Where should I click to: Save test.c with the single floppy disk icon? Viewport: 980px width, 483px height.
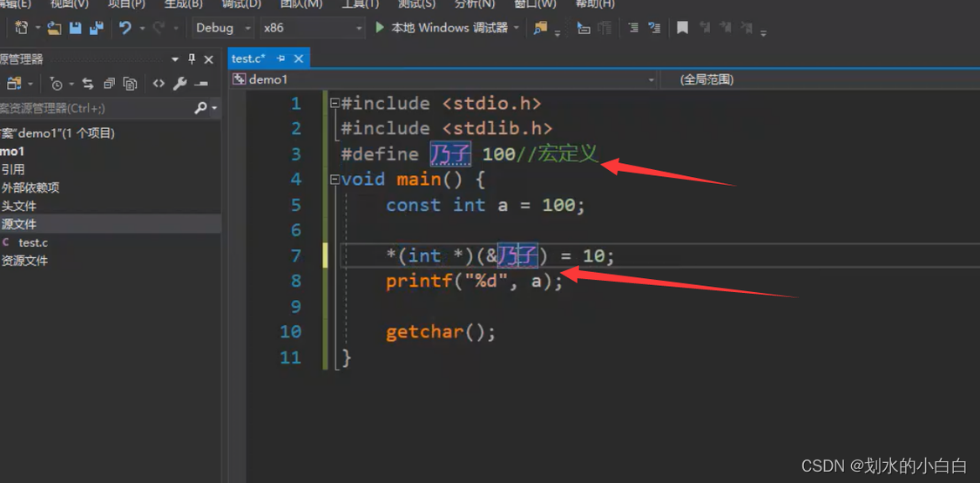tap(76, 28)
